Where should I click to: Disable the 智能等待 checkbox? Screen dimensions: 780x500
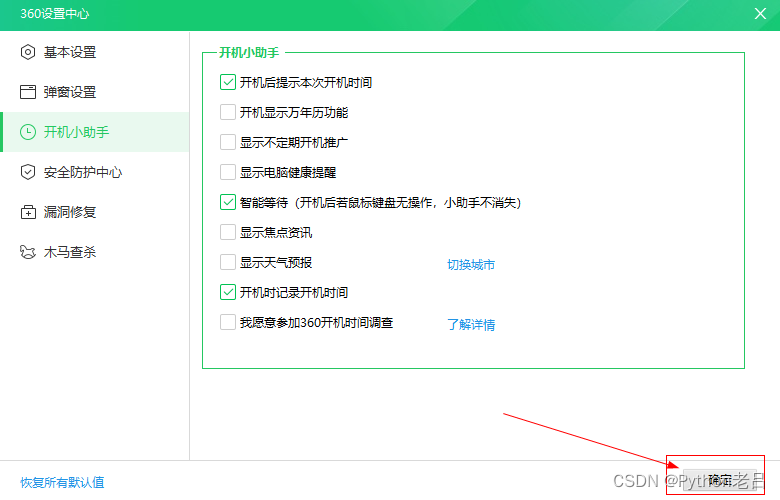[228, 202]
